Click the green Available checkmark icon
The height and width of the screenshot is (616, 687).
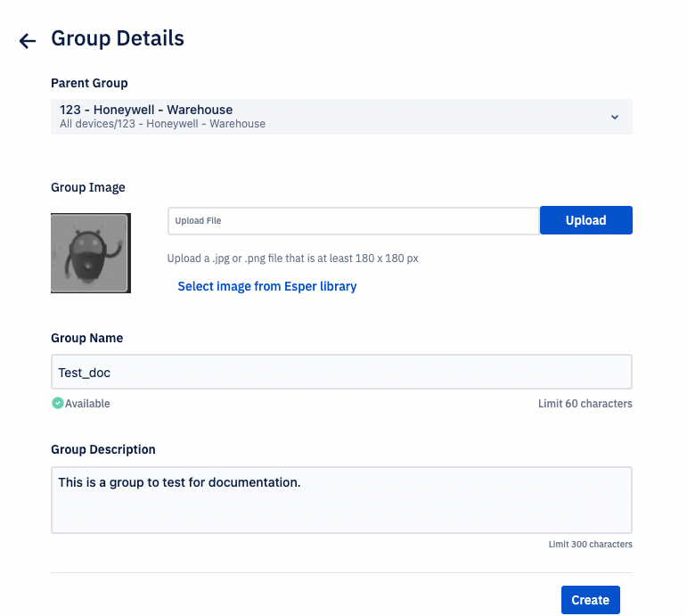coord(57,403)
